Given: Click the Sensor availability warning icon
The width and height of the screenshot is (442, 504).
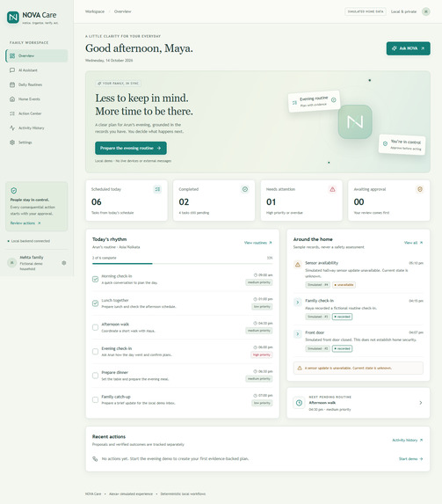Looking at the screenshot, I should pyautogui.click(x=298, y=265).
